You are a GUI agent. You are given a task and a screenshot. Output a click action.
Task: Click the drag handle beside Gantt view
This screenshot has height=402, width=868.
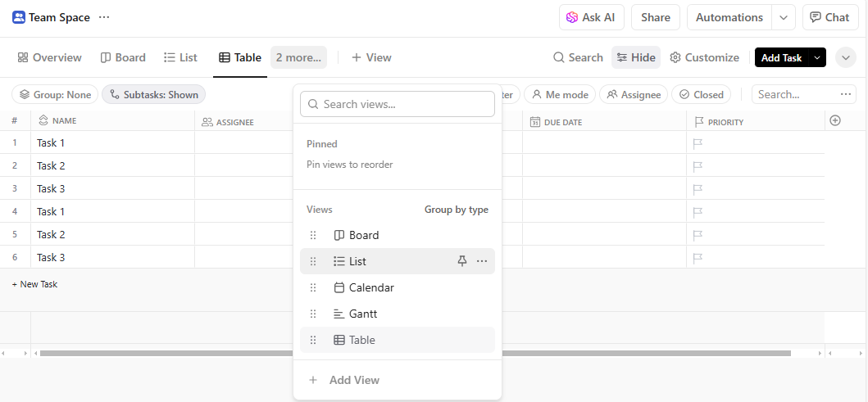313,314
